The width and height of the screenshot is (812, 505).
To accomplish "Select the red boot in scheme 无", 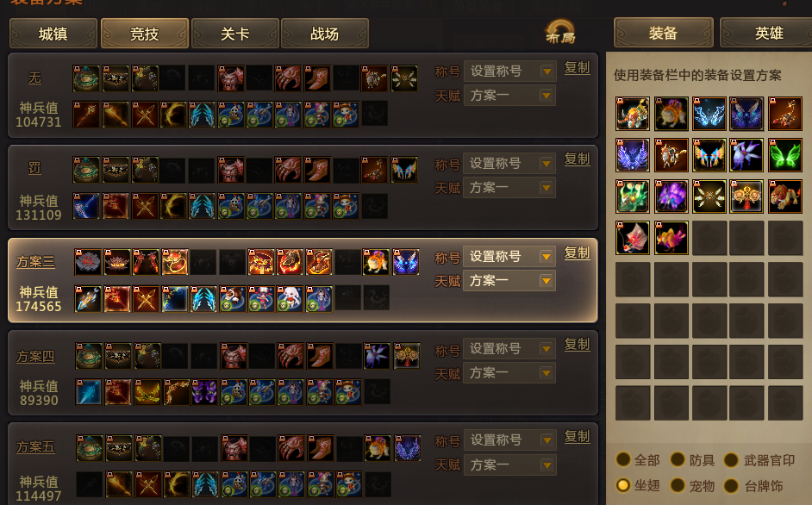I will coord(317,78).
